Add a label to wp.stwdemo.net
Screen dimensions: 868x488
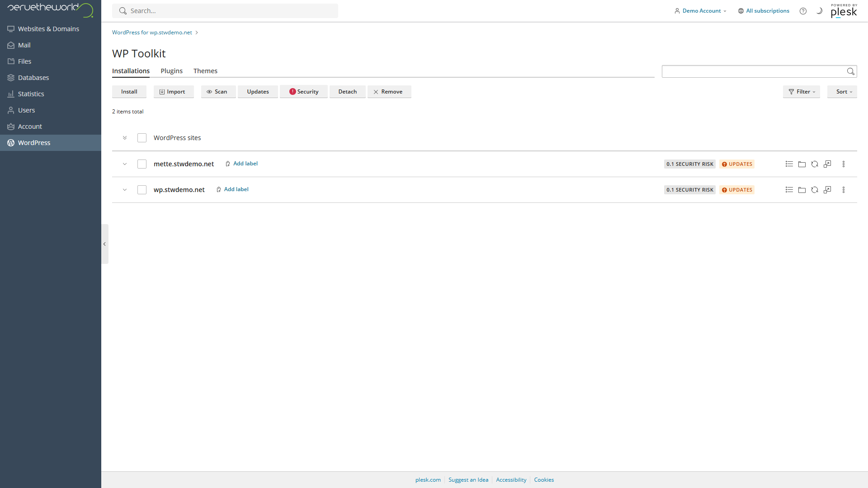click(232, 189)
